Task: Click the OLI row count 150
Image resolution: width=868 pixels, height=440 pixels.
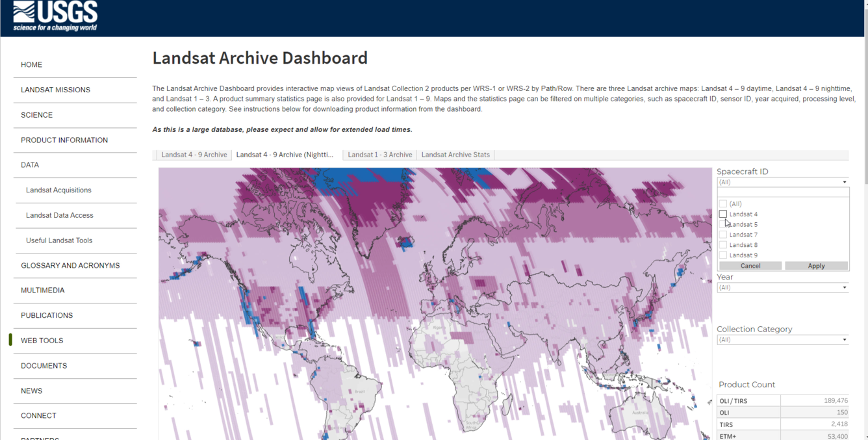Action: pos(842,413)
